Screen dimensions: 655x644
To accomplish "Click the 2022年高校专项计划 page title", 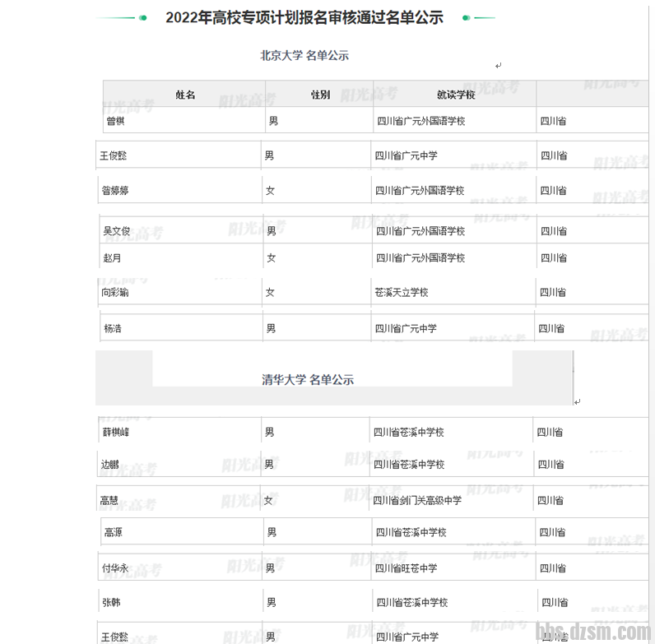I will pos(304,17).
